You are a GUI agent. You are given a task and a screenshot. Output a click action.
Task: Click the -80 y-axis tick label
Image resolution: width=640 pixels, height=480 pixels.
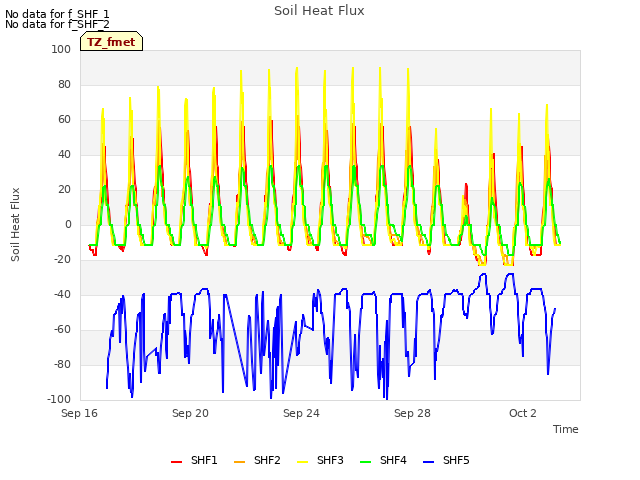[x=63, y=364]
